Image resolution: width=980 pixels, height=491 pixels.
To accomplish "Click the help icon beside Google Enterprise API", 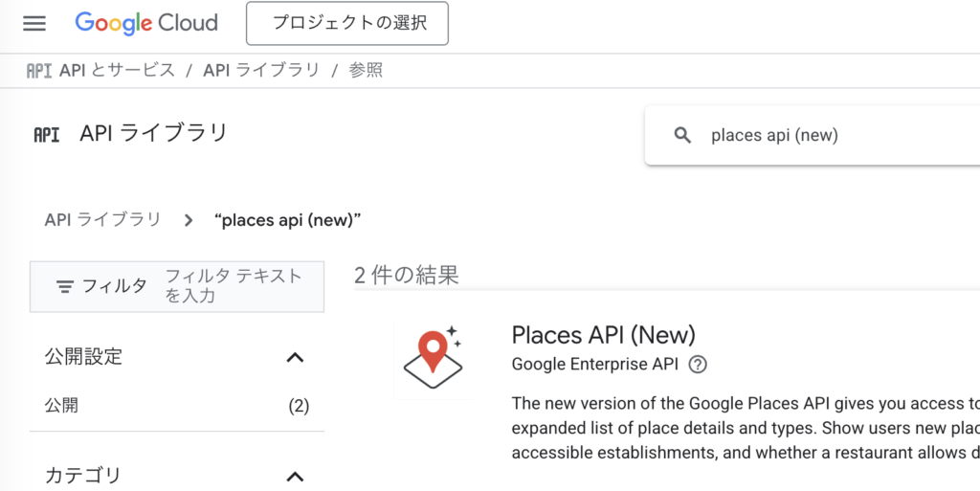I will click(698, 364).
